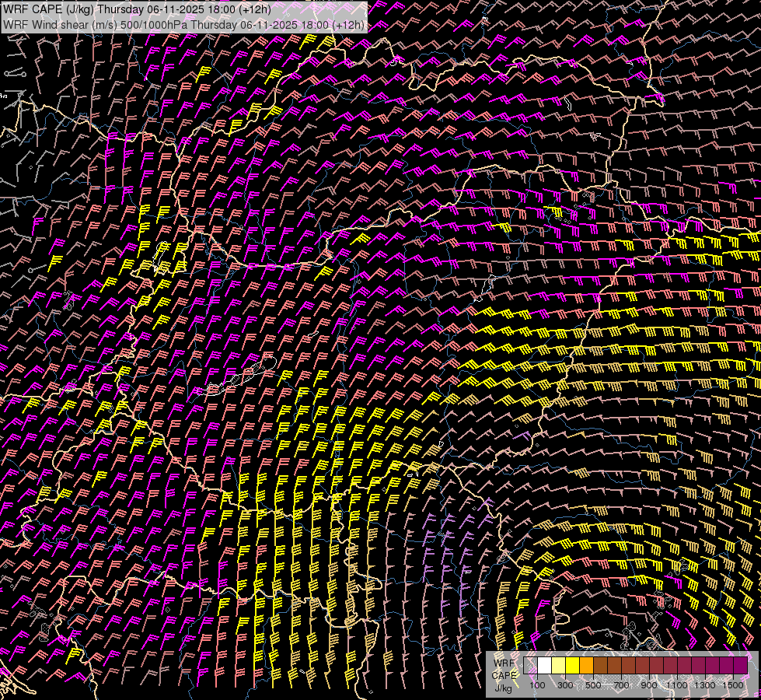Select the rightmost purple legend swatch

[x=741, y=666]
